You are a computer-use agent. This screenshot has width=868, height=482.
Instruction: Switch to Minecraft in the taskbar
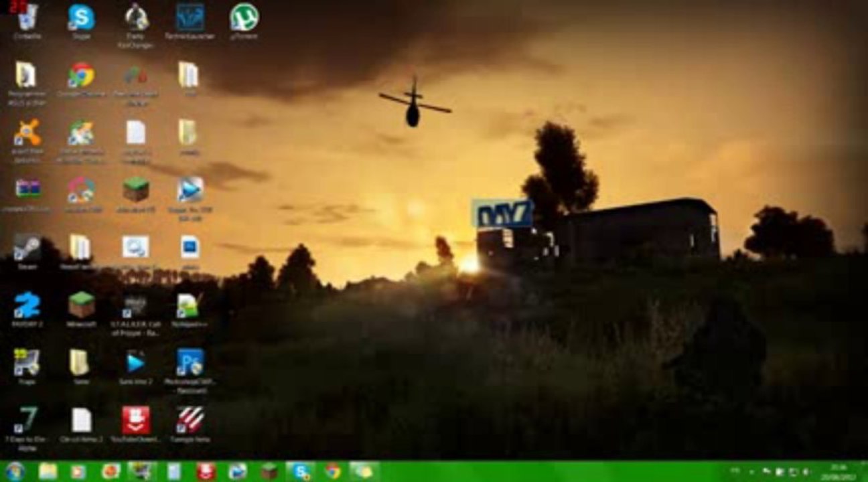(269, 471)
